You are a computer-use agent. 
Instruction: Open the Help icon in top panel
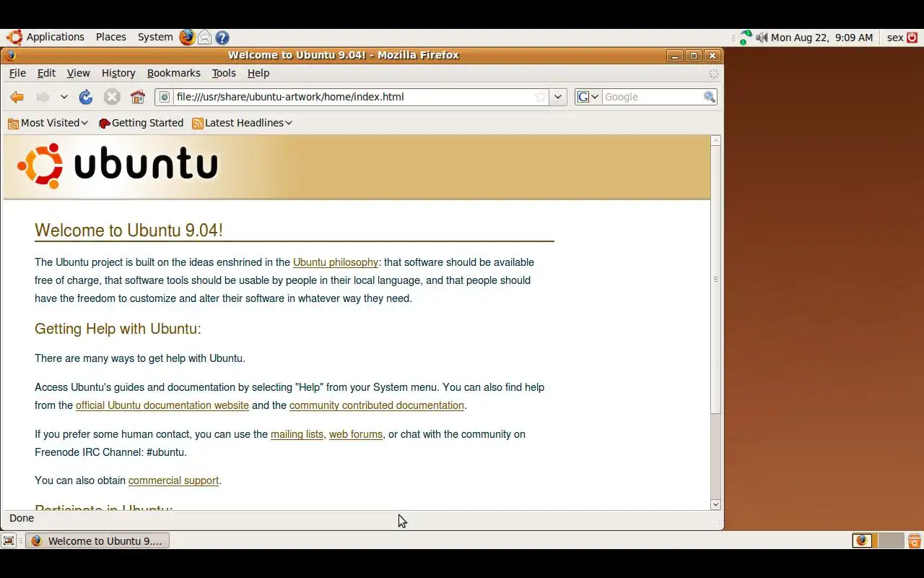tap(222, 38)
